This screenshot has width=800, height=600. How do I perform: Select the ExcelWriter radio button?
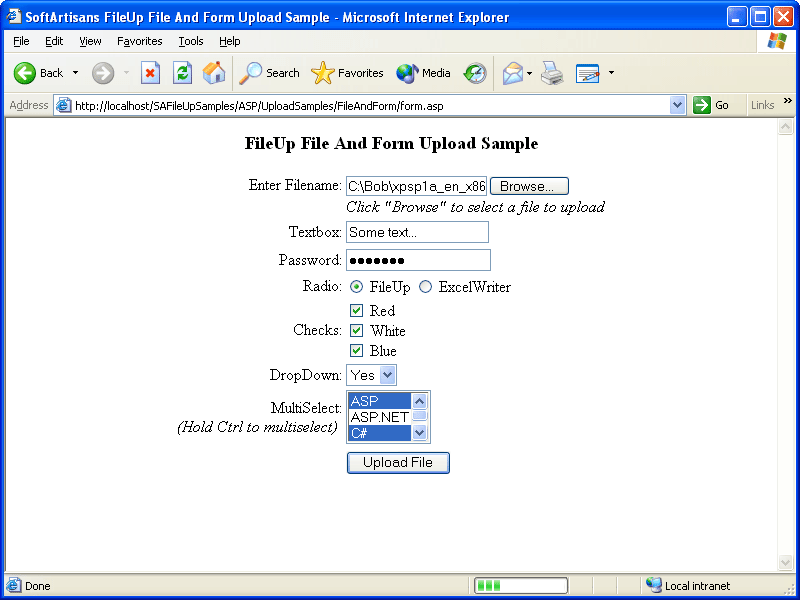tap(424, 286)
